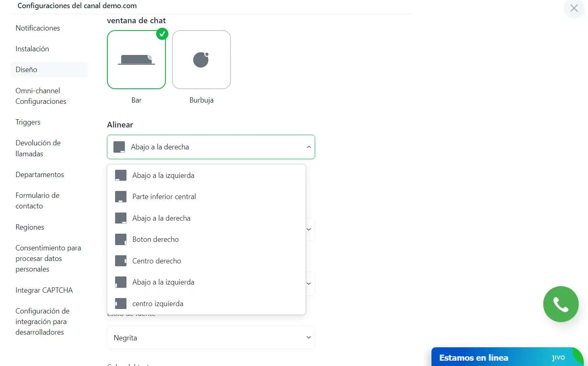
Task: Select the Bar chat window style thumbnail
Action: pyautogui.click(x=136, y=60)
